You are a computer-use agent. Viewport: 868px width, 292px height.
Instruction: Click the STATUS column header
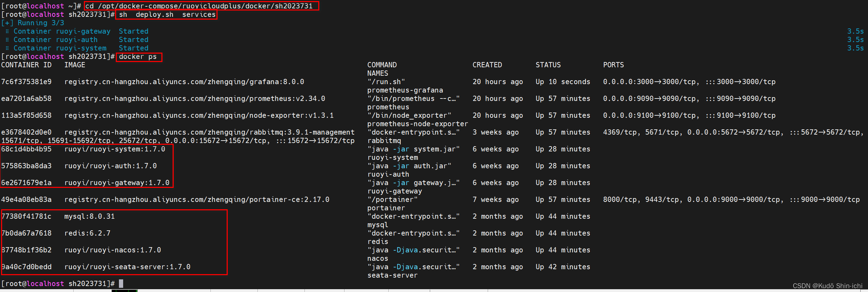[x=548, y=65]
